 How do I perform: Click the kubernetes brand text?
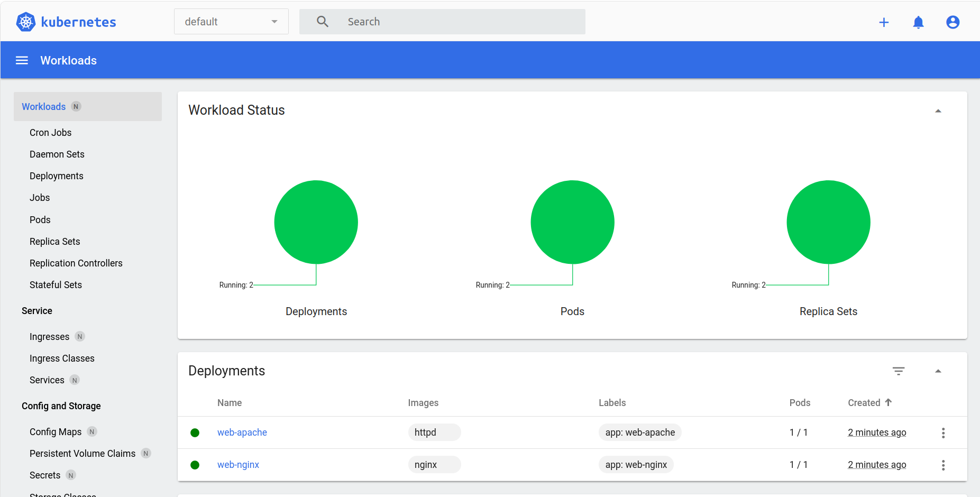click(78, 22)
